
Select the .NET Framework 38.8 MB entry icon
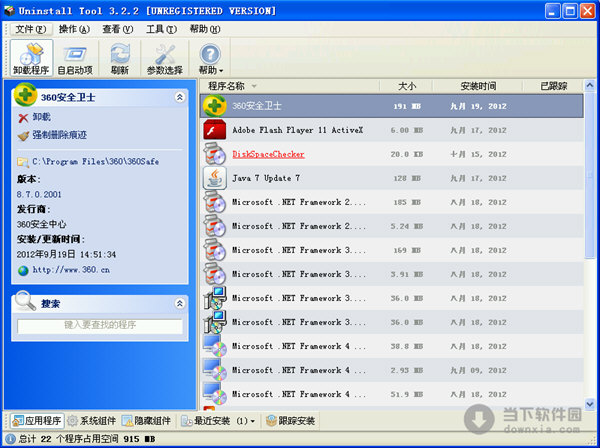215,346
